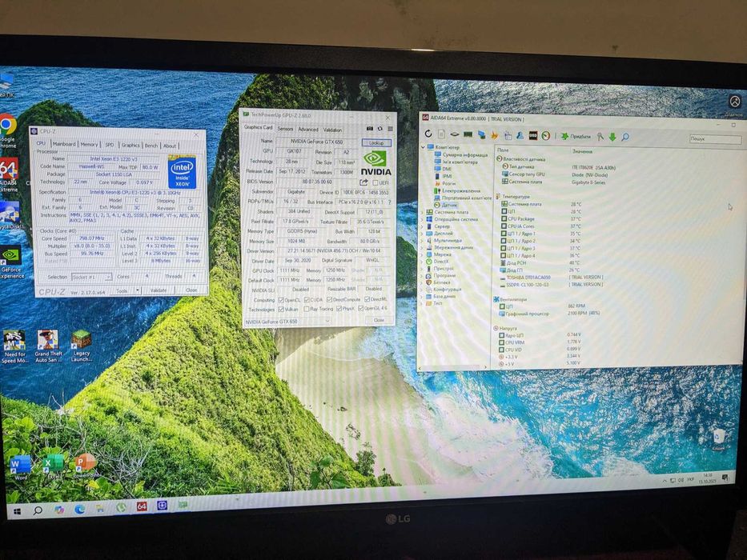Open the CPU-Z Socket #1 selection dropdown

pyautogui.click(x=92, y=277)
